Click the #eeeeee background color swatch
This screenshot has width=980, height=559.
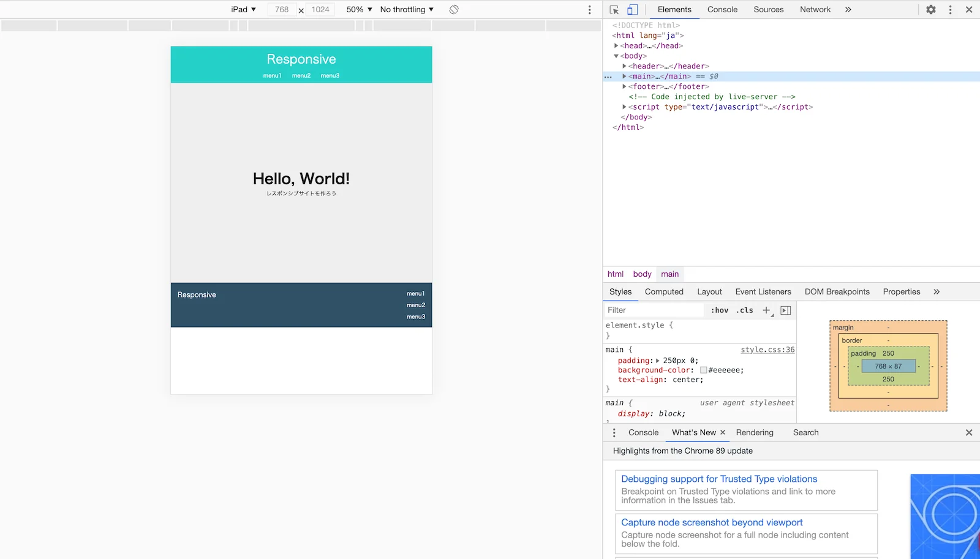(x=704, y=370)
